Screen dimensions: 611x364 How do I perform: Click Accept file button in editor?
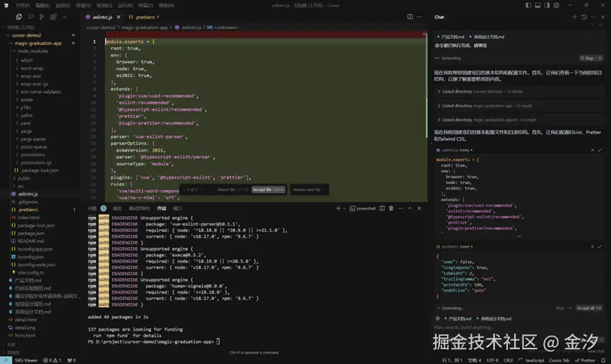(x=268, y=190)
